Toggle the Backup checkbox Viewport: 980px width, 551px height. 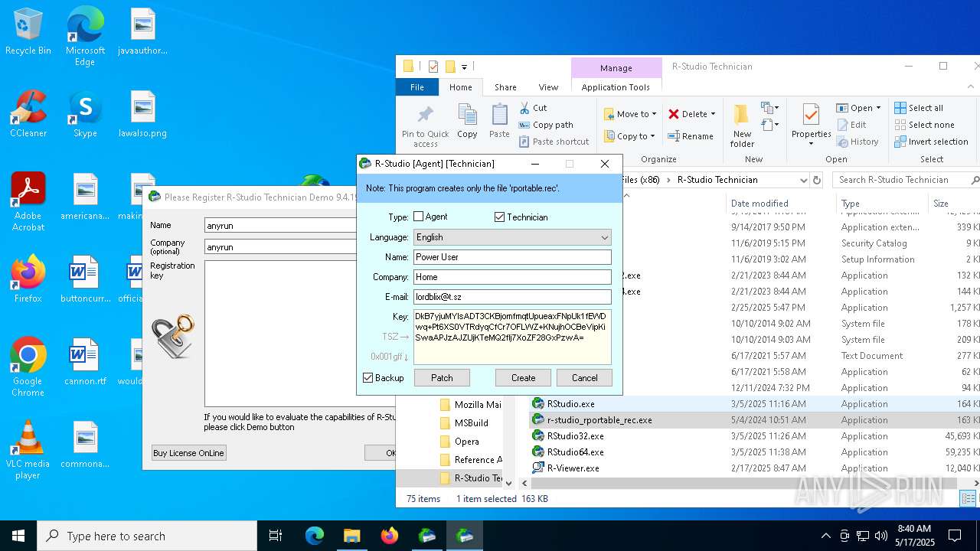tap(368, 377)
